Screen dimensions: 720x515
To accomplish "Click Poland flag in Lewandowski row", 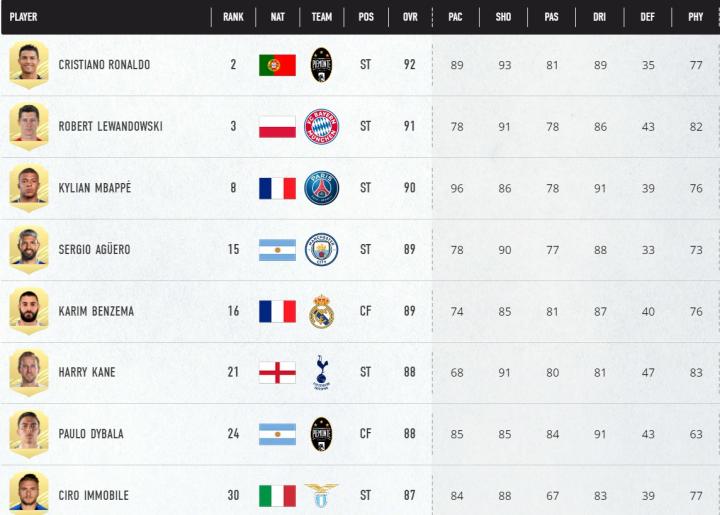I will 277,127.
